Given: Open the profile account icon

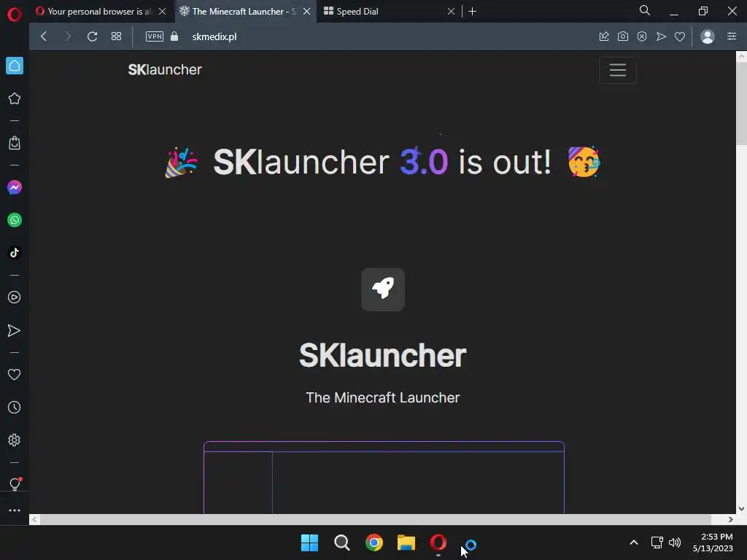Looking at the screenshot, I should [708, 36].
